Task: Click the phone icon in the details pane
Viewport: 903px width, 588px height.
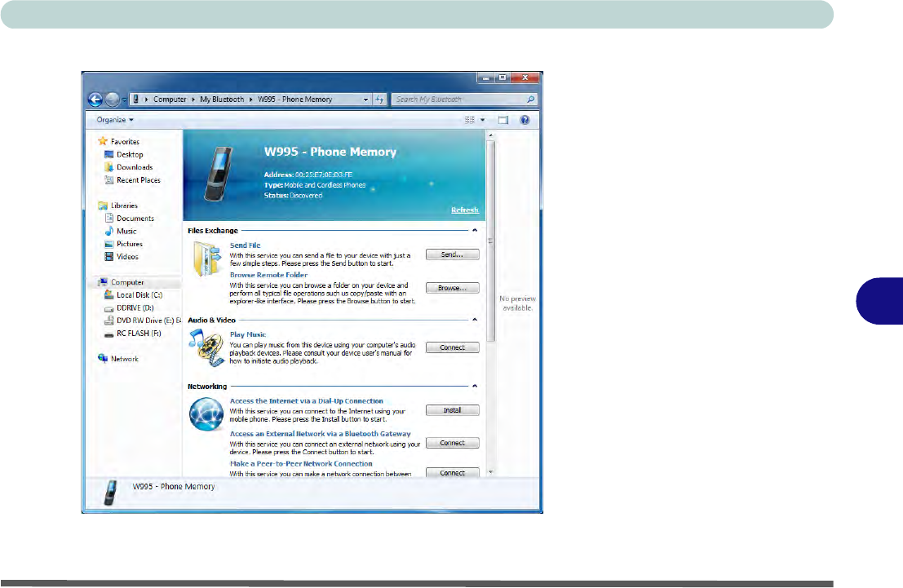Action: 110,493
